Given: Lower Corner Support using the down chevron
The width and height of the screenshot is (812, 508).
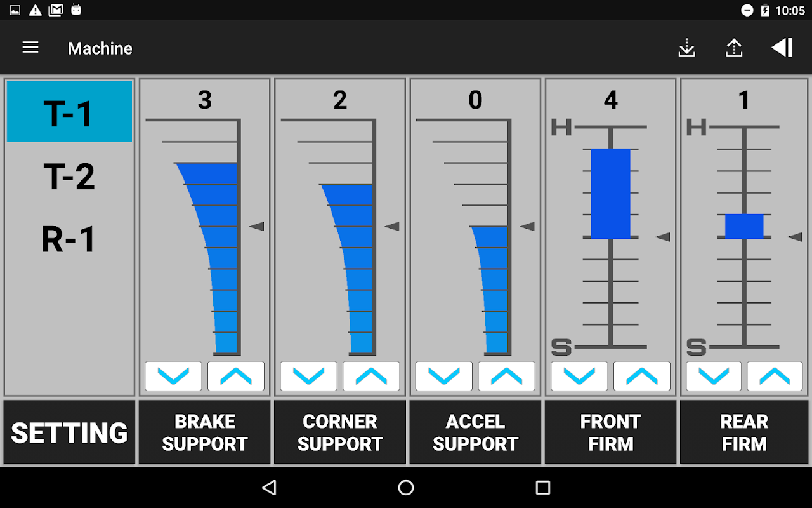Looking at the screenshot, I should click(308, 376).
